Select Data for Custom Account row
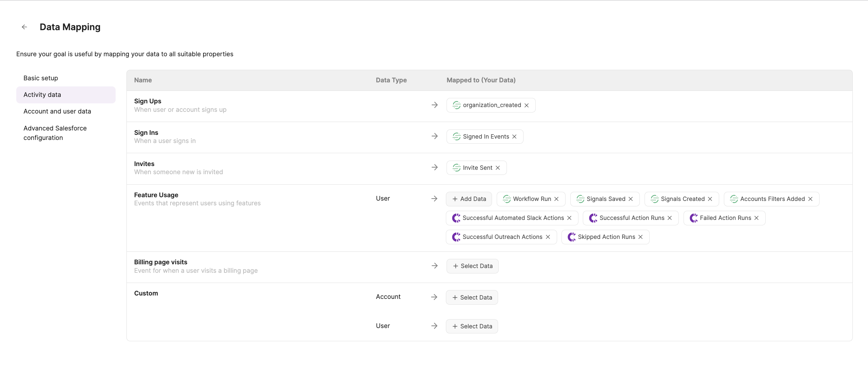 point(472,298)
